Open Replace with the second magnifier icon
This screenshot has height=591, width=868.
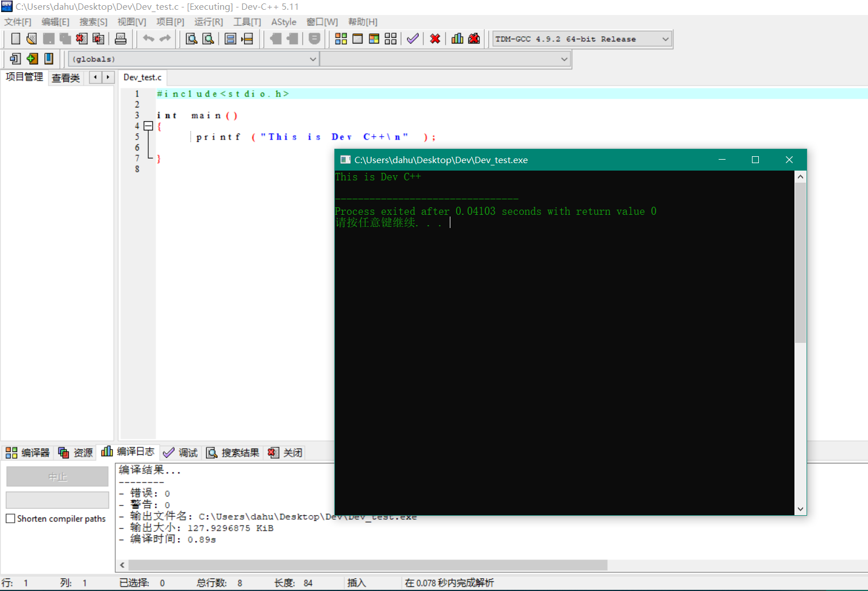point(209,38)
